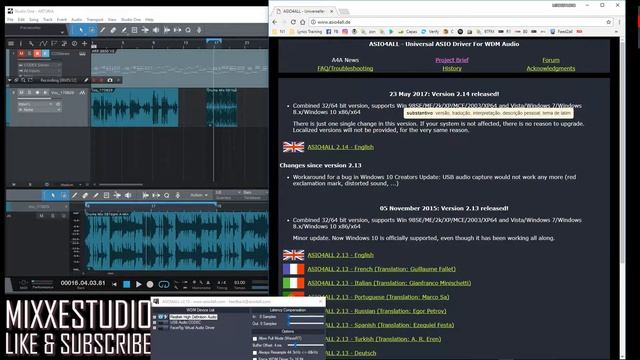The image size is (640, 360).
Task: Enable Always Resample 44.1kHz checkbox
Action: coord(255,352)
